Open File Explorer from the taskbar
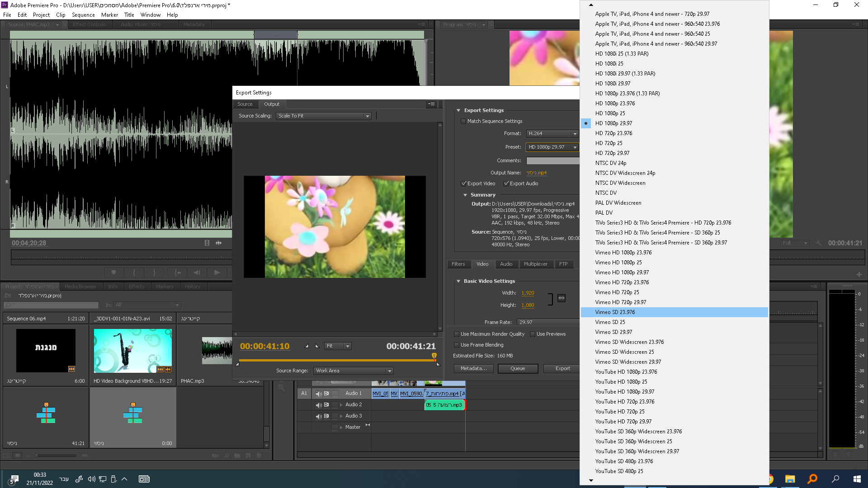 pos(790,479)
